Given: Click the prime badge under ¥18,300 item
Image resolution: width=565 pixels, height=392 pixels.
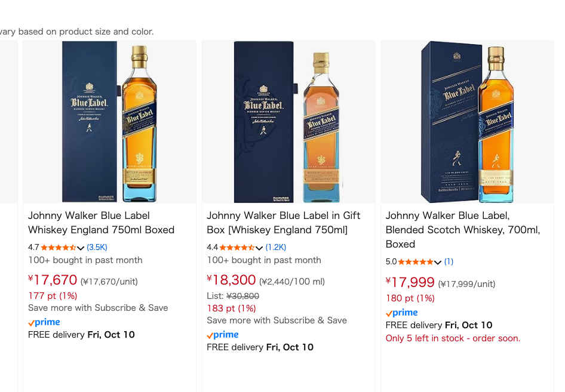Looking at the screenshot, I should (223, 335).
